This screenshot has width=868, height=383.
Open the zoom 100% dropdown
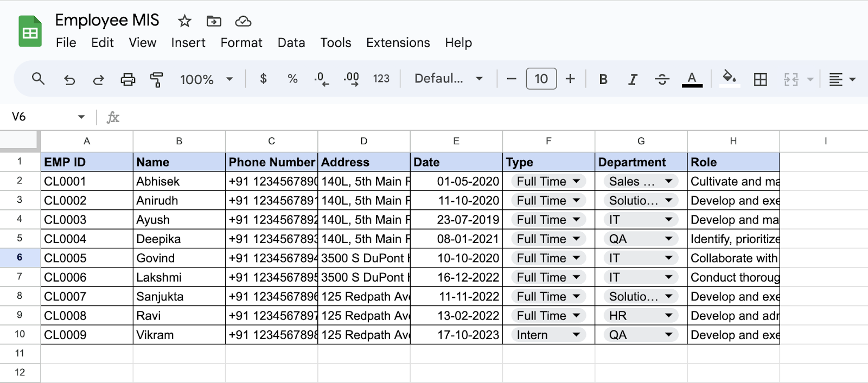[207, 79]
